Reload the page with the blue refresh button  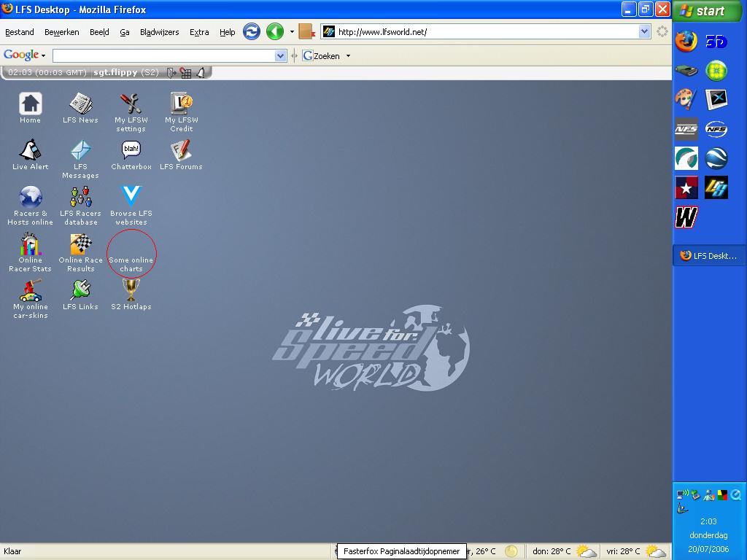click(252, 32)
